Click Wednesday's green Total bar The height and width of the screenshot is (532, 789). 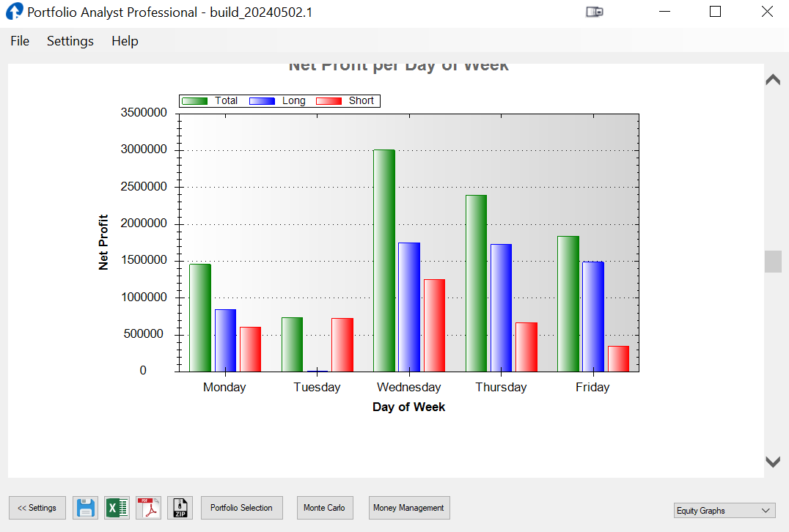click(384, 261)
